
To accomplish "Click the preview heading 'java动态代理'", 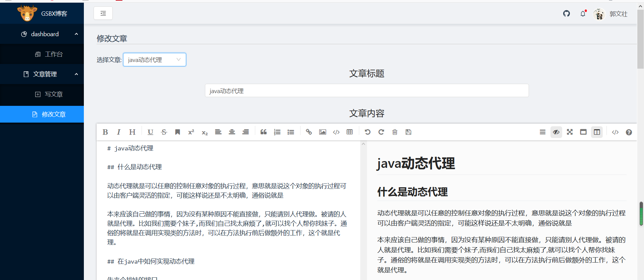I will (416, 163).
